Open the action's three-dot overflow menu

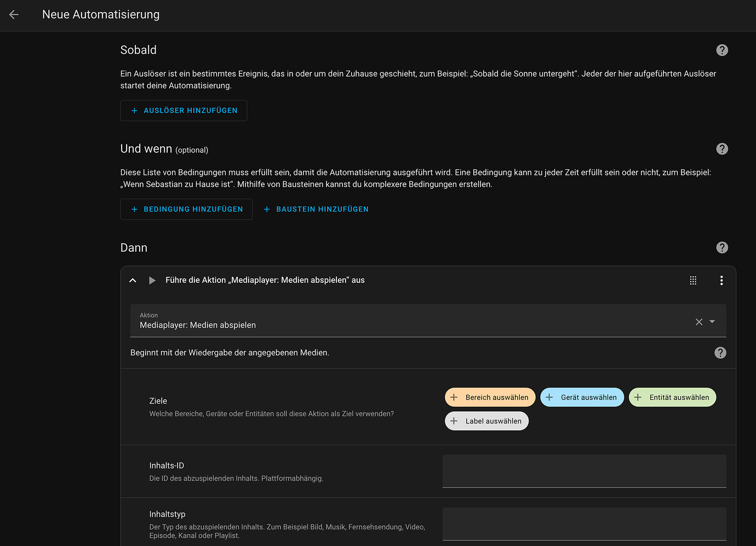[x=721, y=281]
